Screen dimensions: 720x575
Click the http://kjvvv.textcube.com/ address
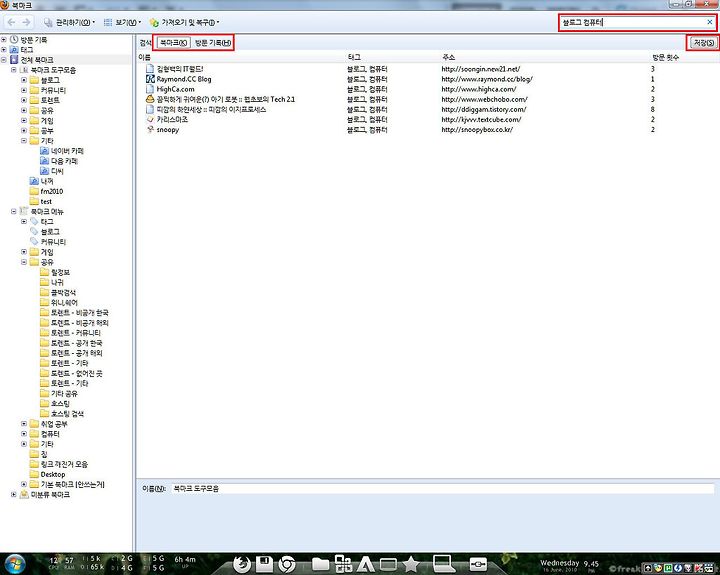tap(481, 119)
